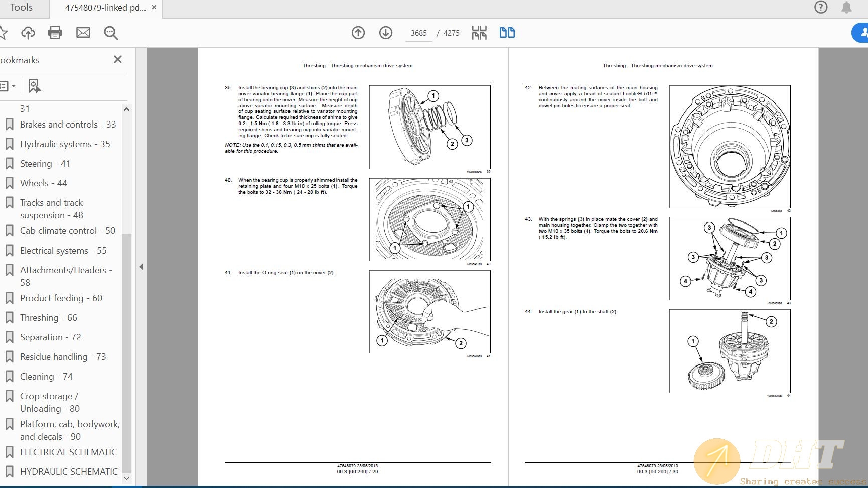This screenshot has height=488, width=868.
Task: Open the Cleaning - 74 bookmark
Action: click(46, 377)
